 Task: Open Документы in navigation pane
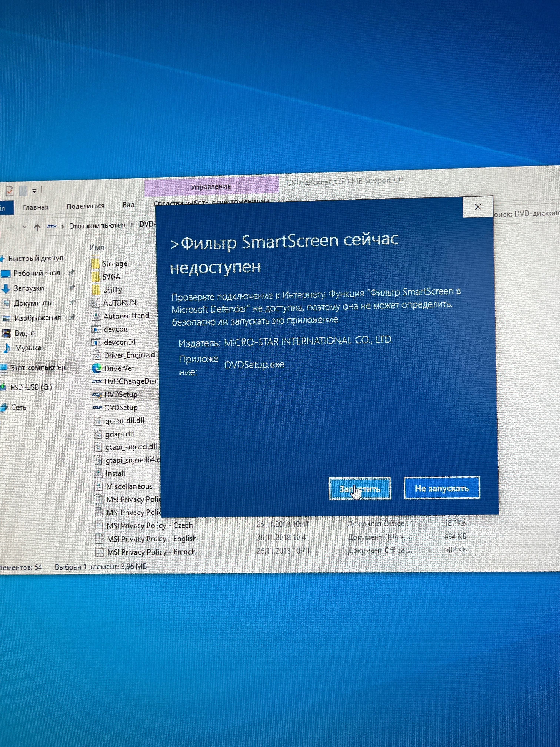(x=33, y=303)
